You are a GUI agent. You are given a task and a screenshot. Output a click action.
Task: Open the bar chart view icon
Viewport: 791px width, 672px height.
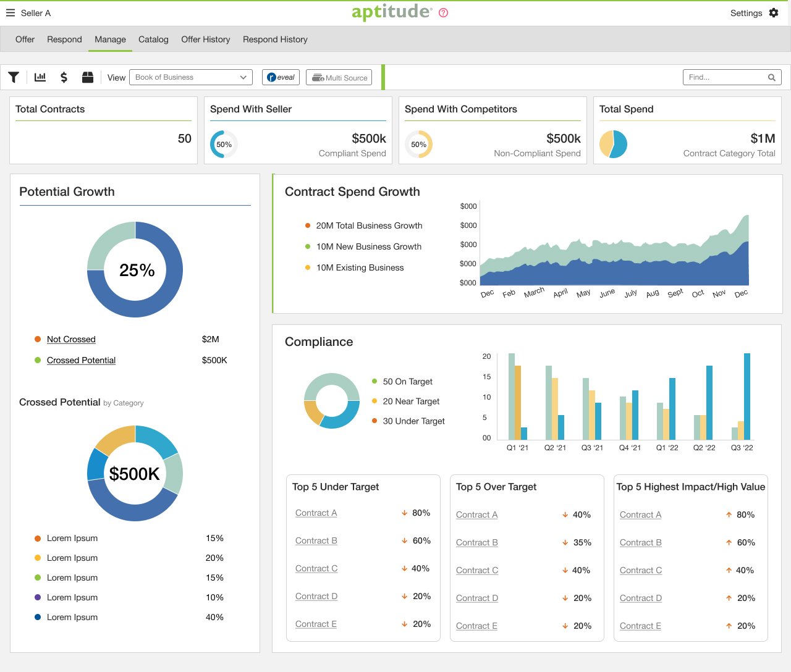point(40,77)
